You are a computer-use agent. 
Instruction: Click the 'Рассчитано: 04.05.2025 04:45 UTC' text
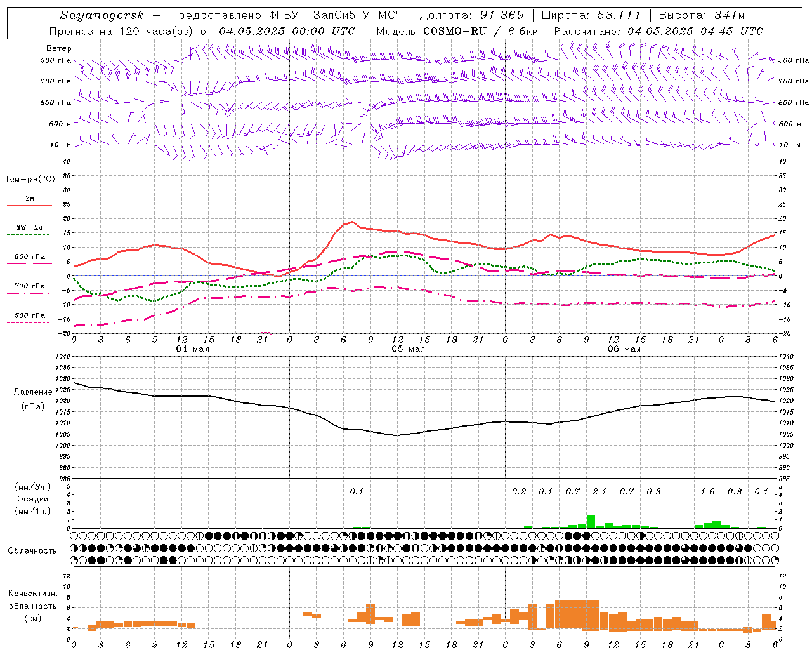click(x=658, y=31)
